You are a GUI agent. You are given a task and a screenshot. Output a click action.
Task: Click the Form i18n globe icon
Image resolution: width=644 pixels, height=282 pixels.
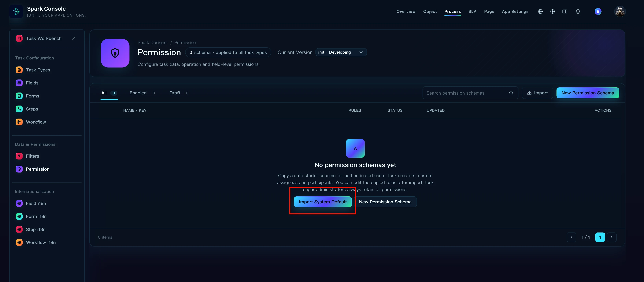(19, 216)
